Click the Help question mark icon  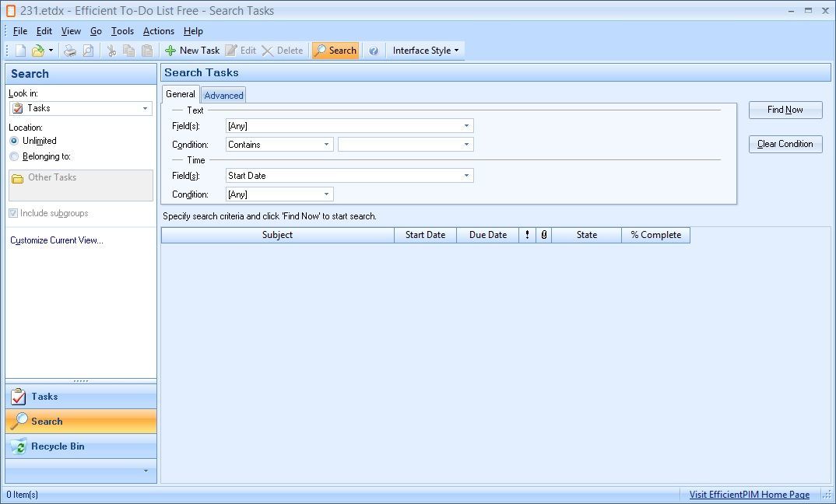(x=373, y=50)
